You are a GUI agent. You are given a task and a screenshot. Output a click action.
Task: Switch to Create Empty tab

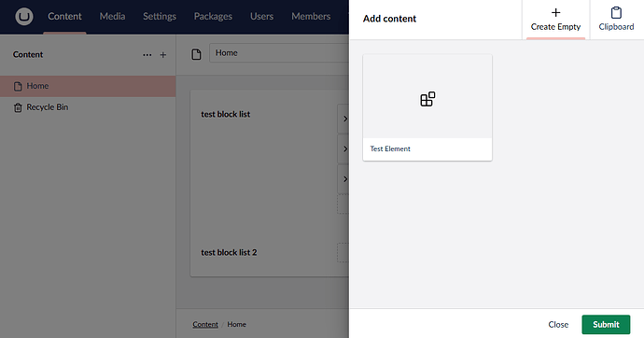[555, 20]
